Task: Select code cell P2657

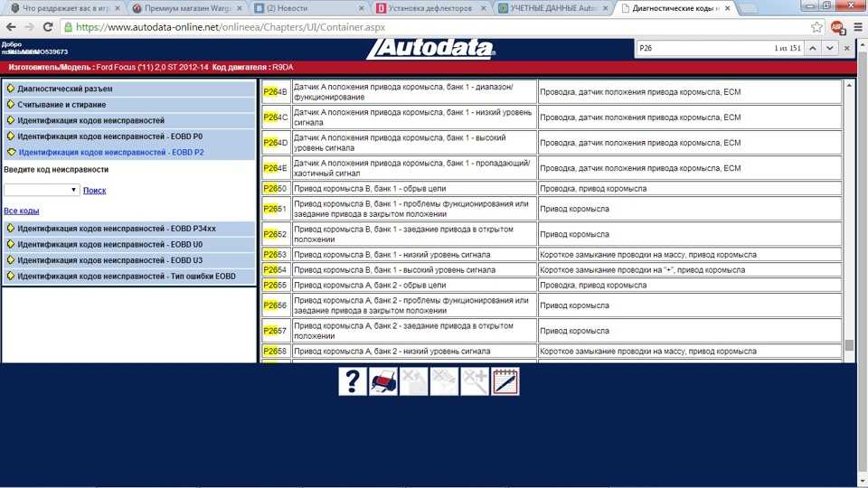Action: click(276, 331)
